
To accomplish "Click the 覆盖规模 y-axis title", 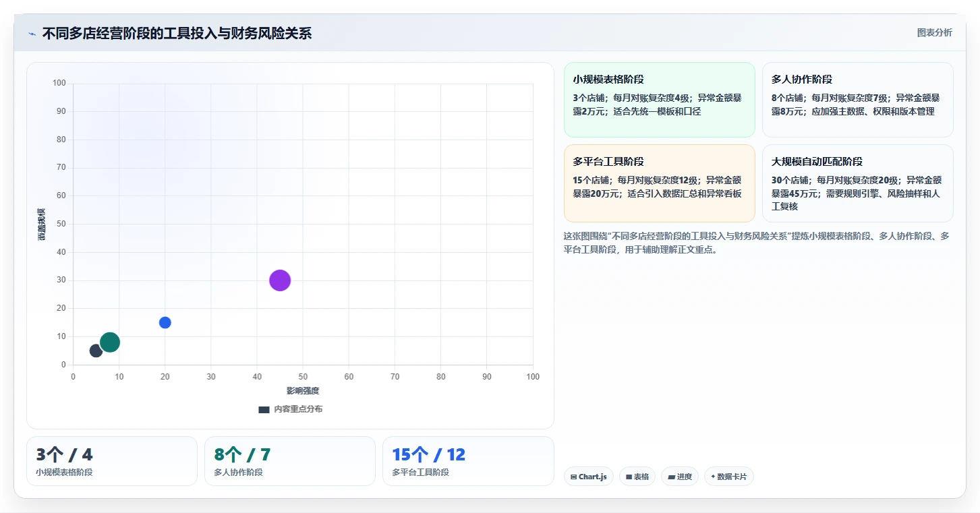I will click(41, 224).
